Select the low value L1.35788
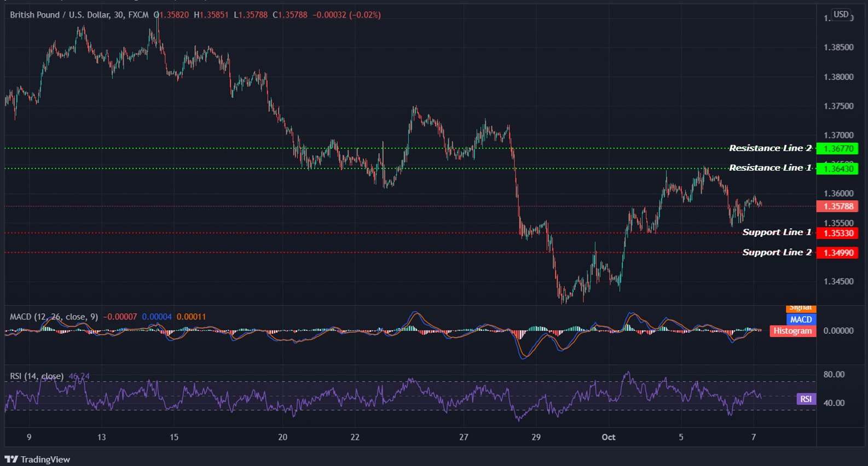Viewport: 868px width, 466px height. pyautogui.click(x=251, y=15)
